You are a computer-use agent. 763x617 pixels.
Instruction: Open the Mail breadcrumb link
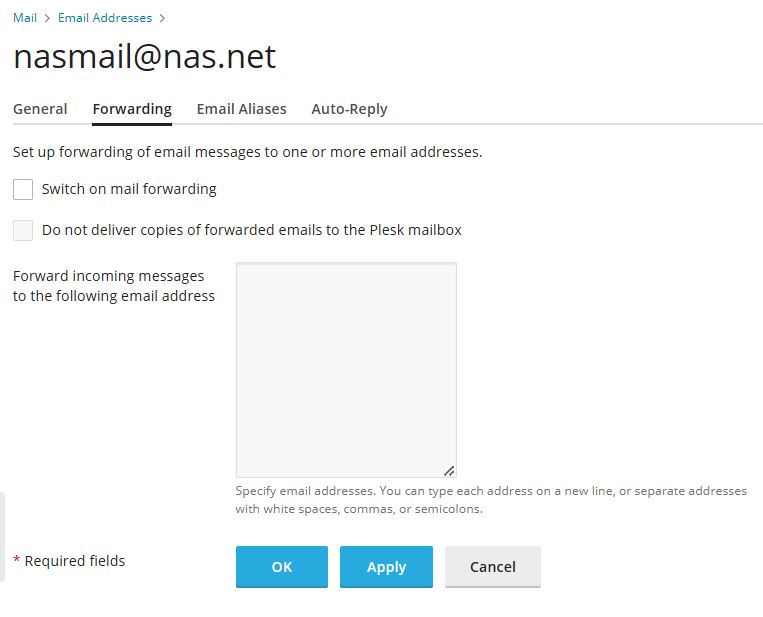point(25,18)
